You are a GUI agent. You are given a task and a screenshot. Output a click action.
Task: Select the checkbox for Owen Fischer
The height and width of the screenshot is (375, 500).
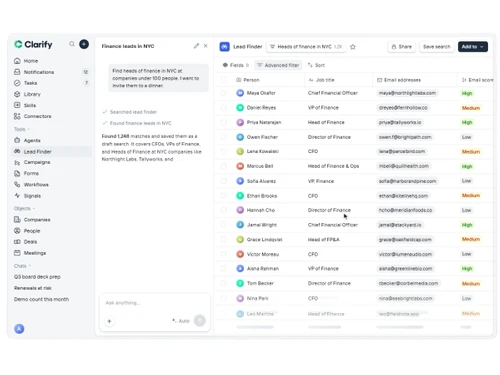pos(224,137)
